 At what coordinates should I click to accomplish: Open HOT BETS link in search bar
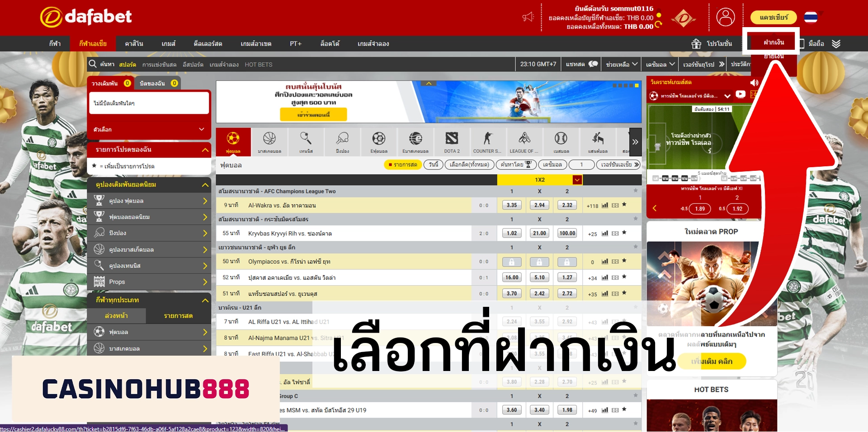[259, 65]
